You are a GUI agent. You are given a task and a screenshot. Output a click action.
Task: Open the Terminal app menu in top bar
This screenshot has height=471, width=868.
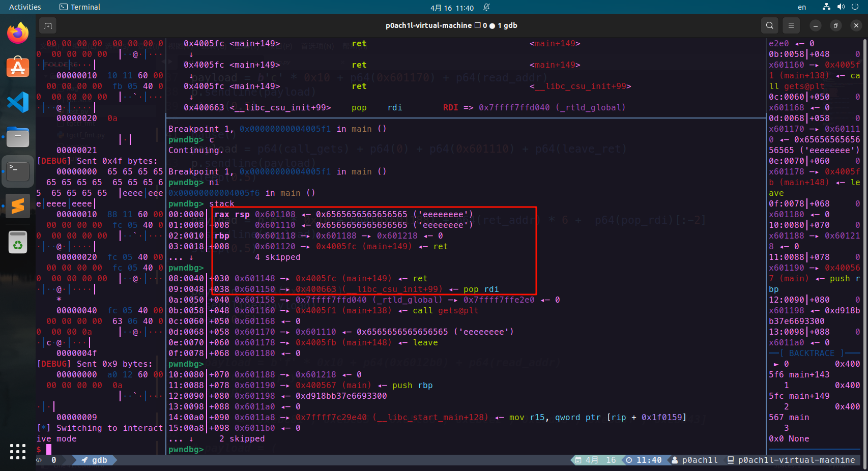coord(80,7)
